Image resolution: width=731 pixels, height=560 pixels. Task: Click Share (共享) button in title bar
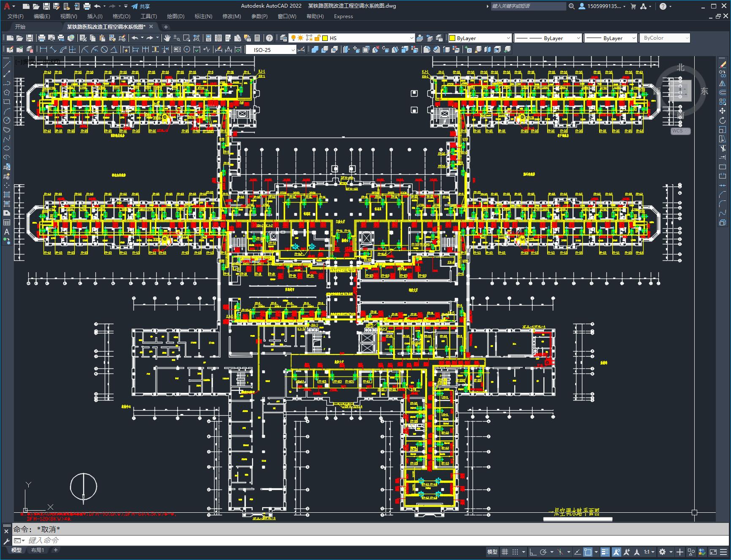point(141,6)
